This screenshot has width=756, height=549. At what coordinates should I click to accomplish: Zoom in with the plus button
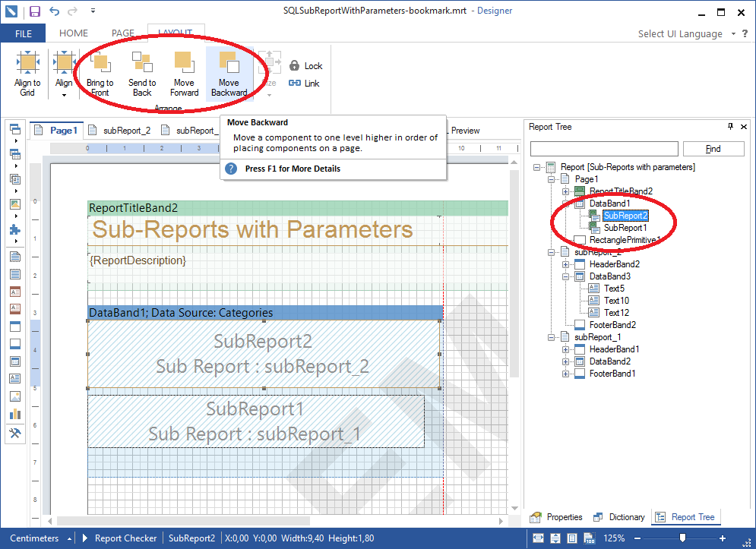(x=723, y=538)
